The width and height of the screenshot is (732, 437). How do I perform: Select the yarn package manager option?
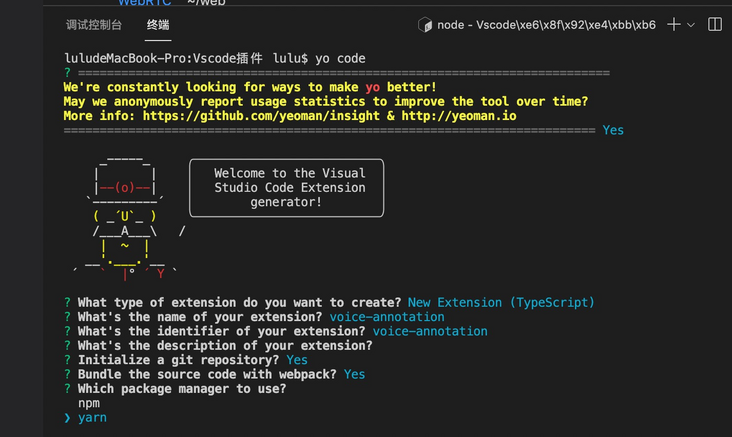[92, 417]
